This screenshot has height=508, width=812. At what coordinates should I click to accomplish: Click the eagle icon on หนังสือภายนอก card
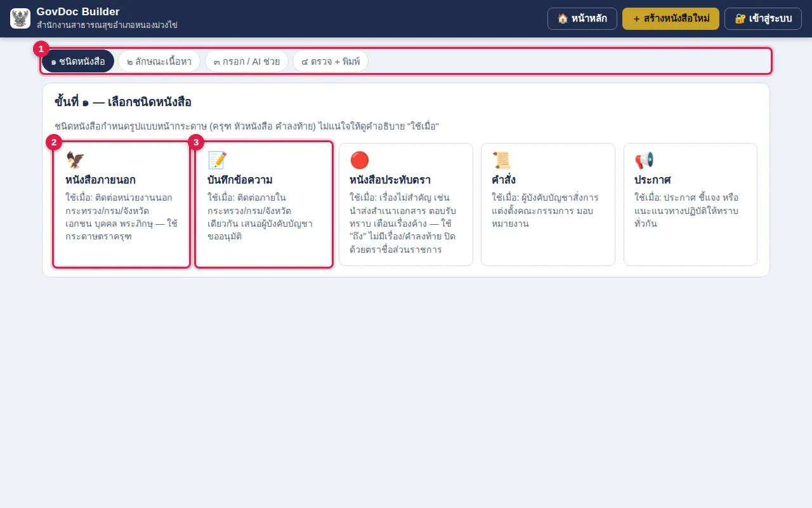[75, 160]
